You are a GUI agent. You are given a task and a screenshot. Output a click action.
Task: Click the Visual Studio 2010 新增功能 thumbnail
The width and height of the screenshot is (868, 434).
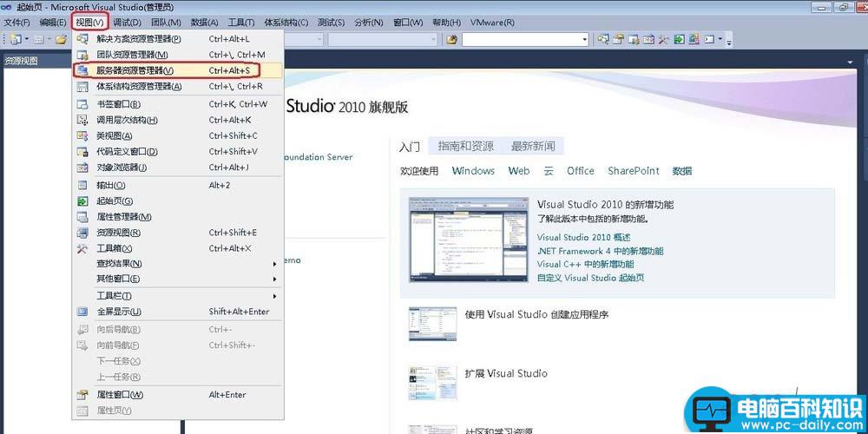tap(469, 240)
